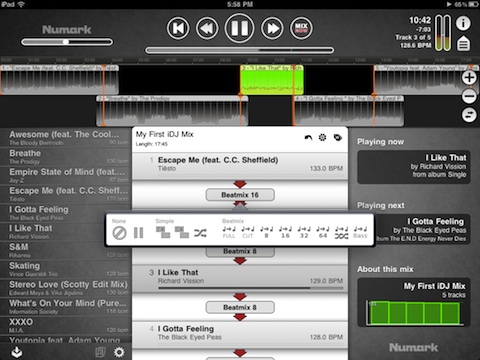The height and width of the screenshot is (360, 480).
Task: Pick the second Simple crossfade transition
Action: pyautogui.click(x=182, y=232)
